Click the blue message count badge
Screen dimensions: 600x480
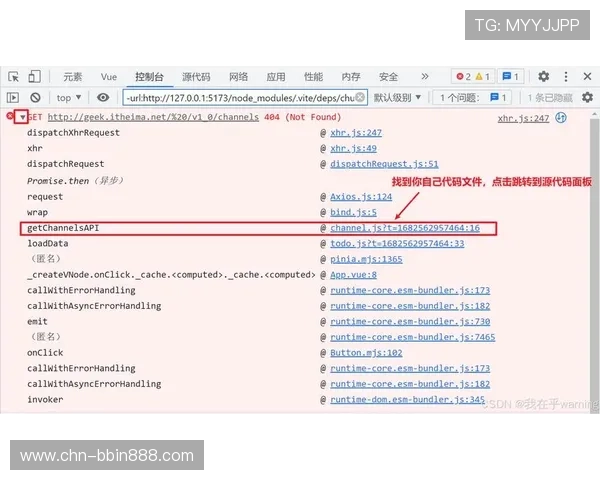click(x=510, y=76)
